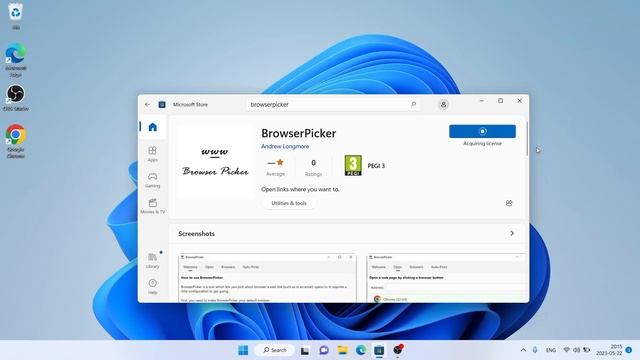Click the average star rating
640x360 pixels.
276,167
